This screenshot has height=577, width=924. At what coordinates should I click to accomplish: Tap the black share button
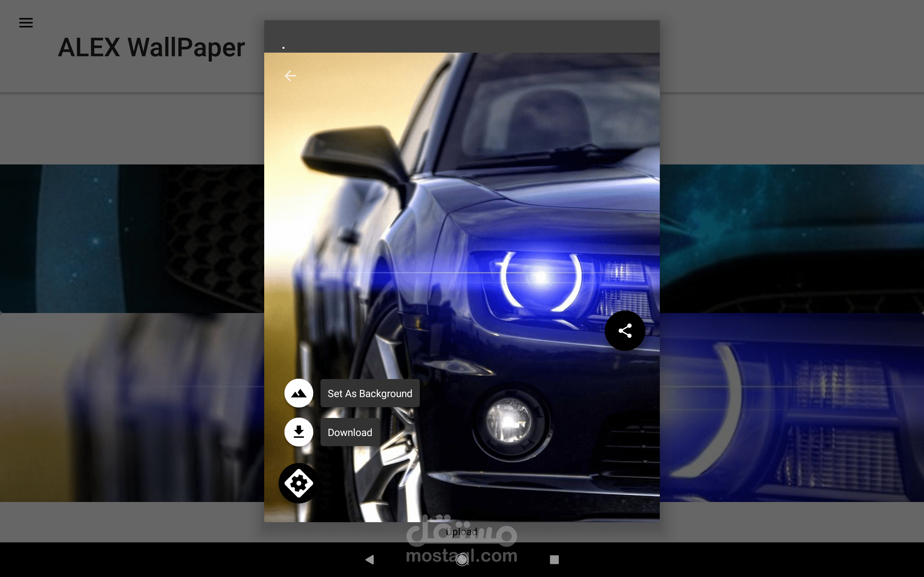click(625, 330)
